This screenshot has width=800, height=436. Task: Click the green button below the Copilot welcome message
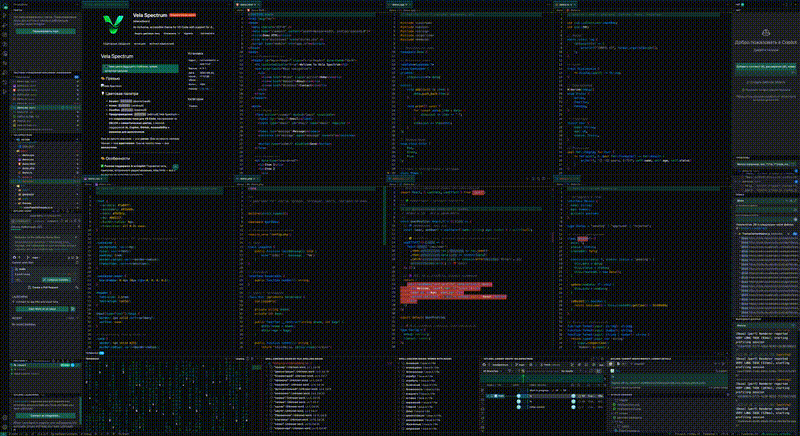766,69
